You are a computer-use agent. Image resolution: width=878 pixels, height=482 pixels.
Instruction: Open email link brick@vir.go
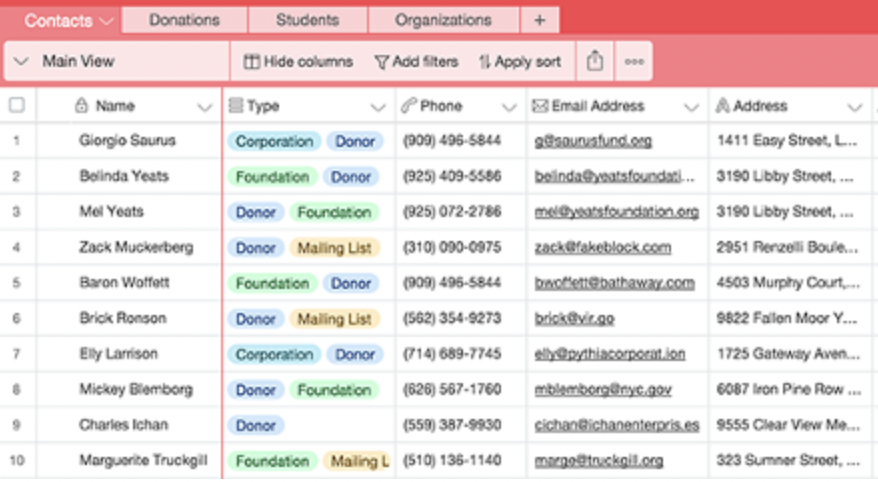point(575,318)
